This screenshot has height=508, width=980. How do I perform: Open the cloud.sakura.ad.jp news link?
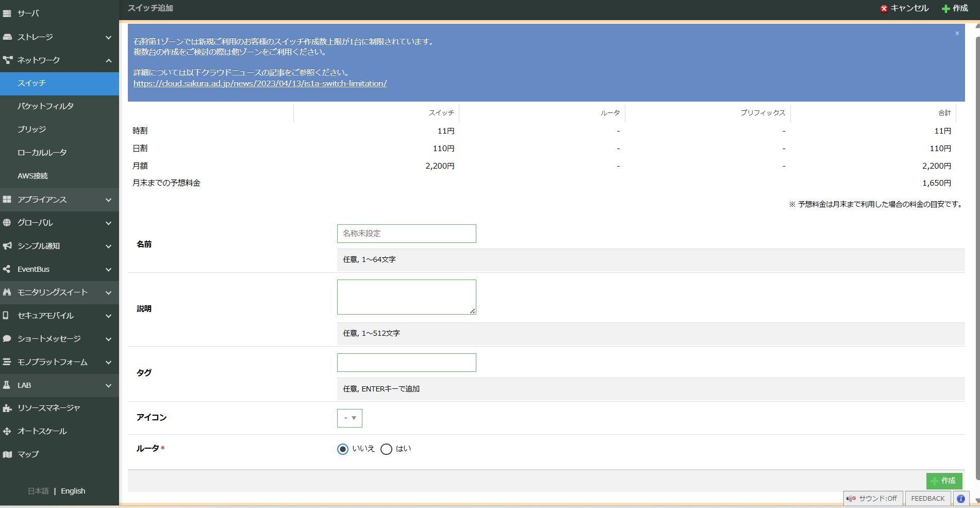(x=260, y=84)
